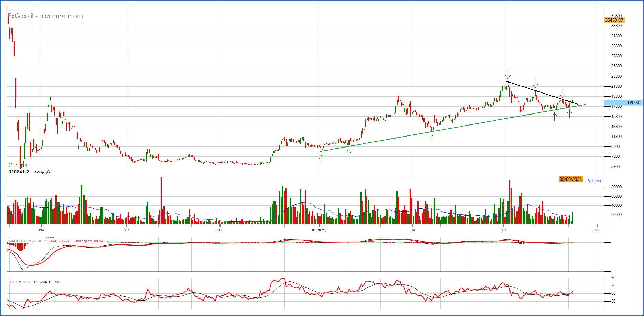Viewport: 644px width, 316px height.
Task: Select the orange 09/09/2021 date label
Action: 571,179
